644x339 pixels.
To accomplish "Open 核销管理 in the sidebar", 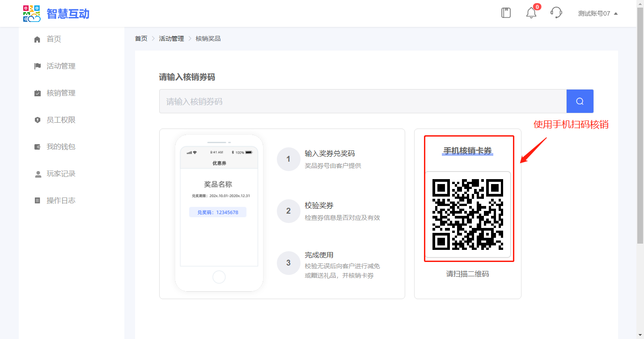I will coord(61,93).
